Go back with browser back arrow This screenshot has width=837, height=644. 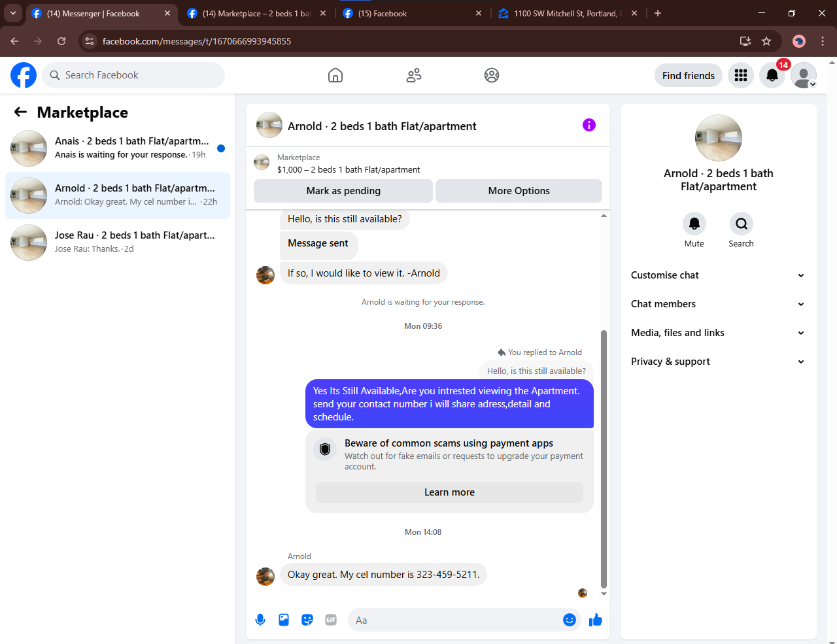coord(14,41)
